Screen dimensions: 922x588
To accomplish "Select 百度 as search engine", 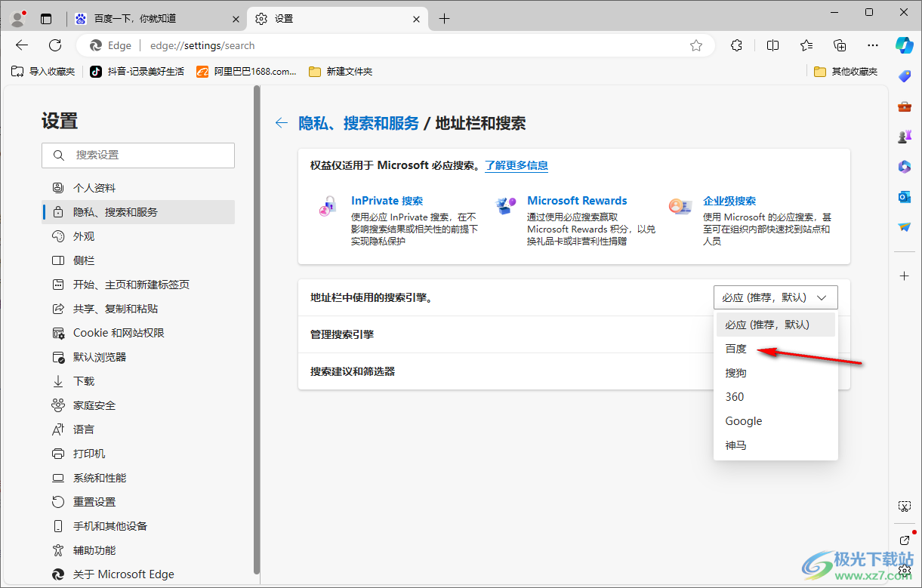I will click(x=776, y=349).
